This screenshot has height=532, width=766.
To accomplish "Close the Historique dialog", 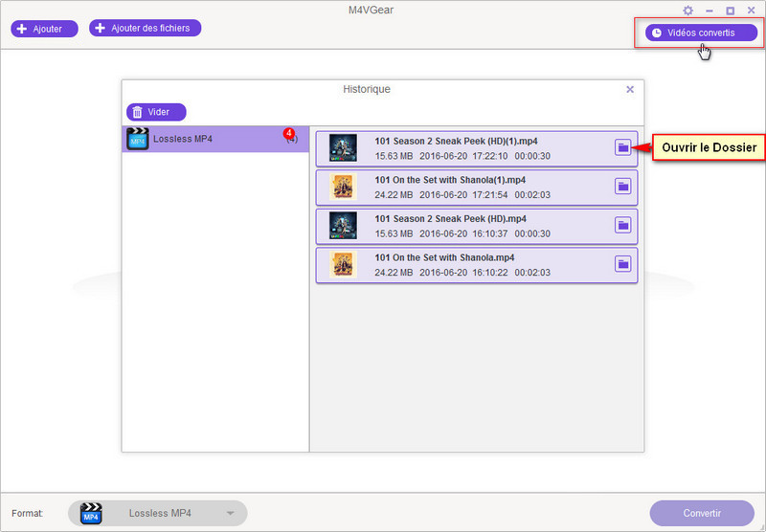I will click(x=630, y=89).
